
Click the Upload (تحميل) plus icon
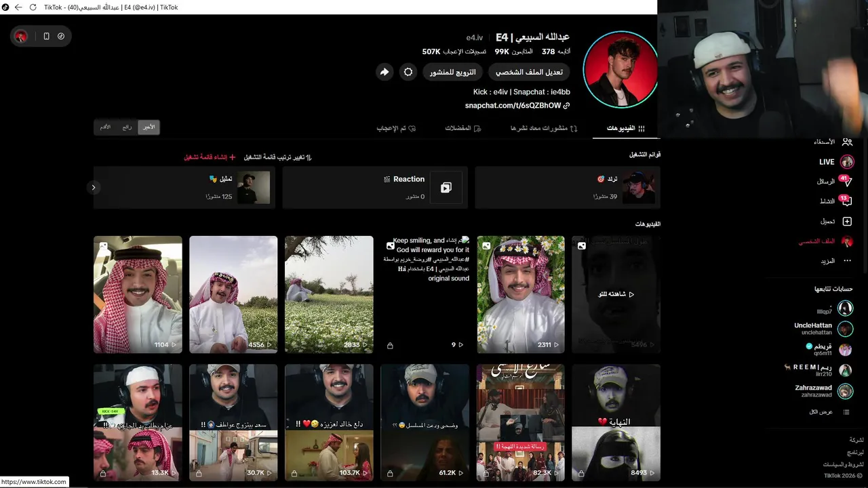pyautogui.click(x=847, y=221)
